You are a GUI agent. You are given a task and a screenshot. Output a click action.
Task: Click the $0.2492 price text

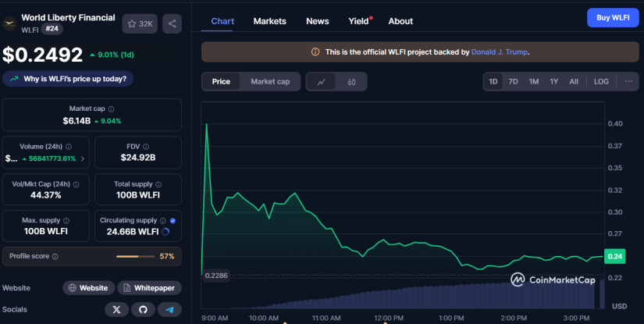43,55
